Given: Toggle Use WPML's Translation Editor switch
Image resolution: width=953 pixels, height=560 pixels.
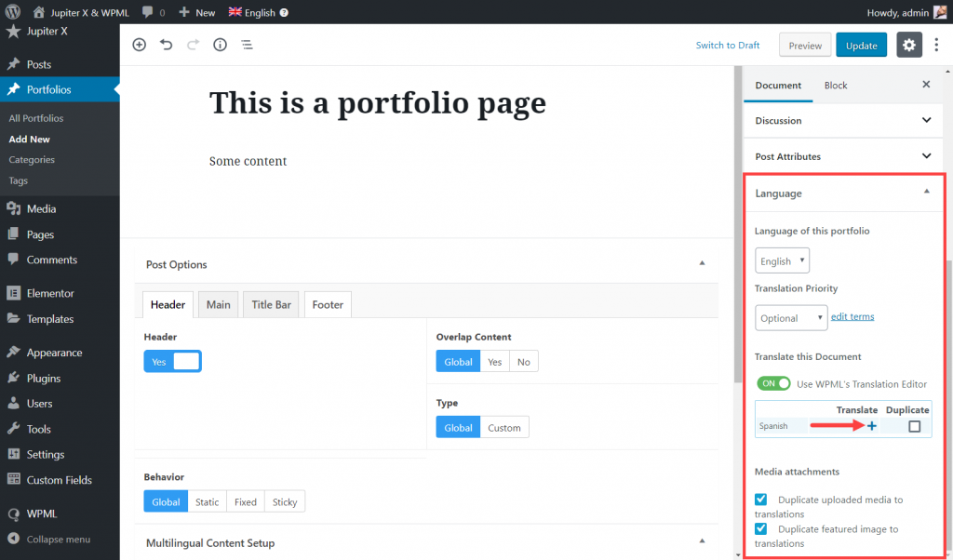Looking at the screenshot, I should (773, 383).
